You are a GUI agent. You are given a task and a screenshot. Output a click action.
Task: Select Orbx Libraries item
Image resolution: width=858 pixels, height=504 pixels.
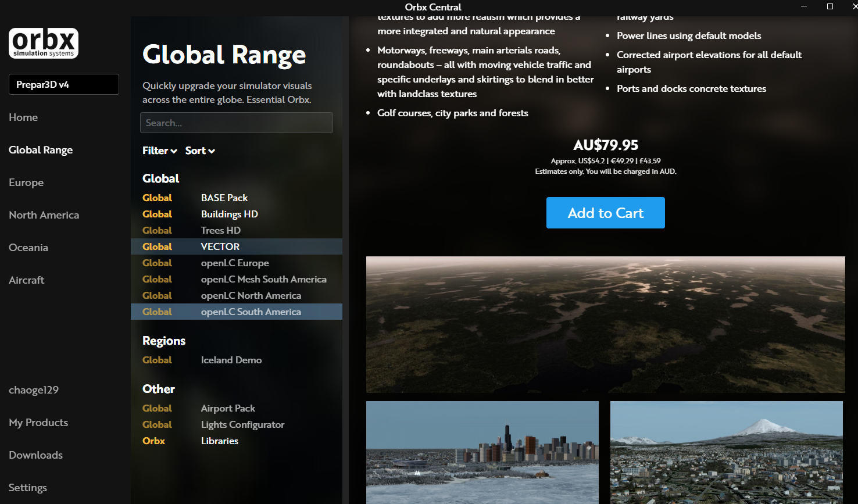[237, 441]
